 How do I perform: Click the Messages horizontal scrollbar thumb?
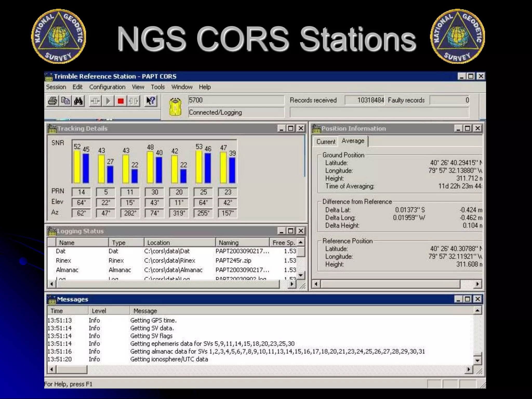71,369
